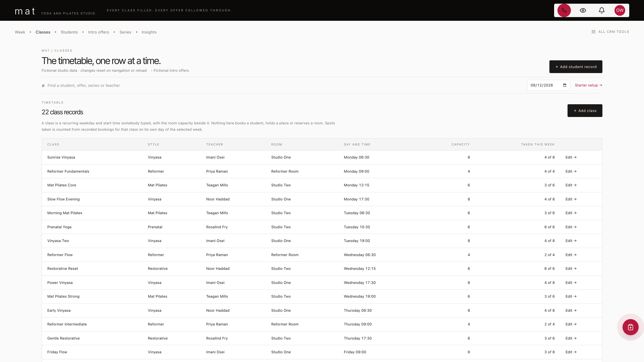This screenshot has width=644, height=362.
Task: Open the Students tab
Action: 69,32
